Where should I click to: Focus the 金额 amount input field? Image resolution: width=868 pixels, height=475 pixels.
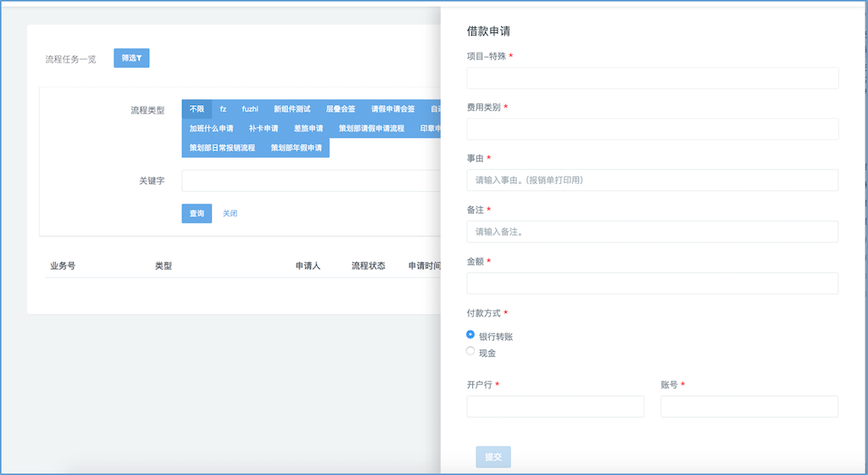point(653,283)
